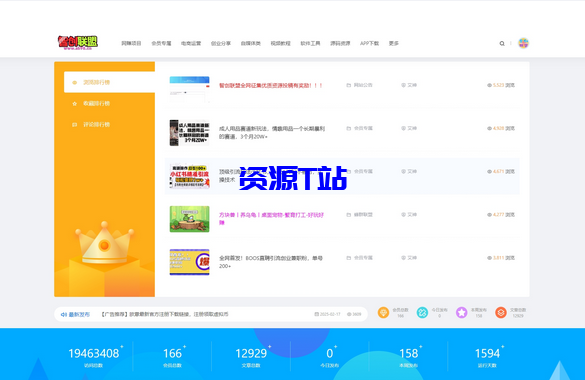Open the category link on the 3个月20W+ row

coord(363,128)
